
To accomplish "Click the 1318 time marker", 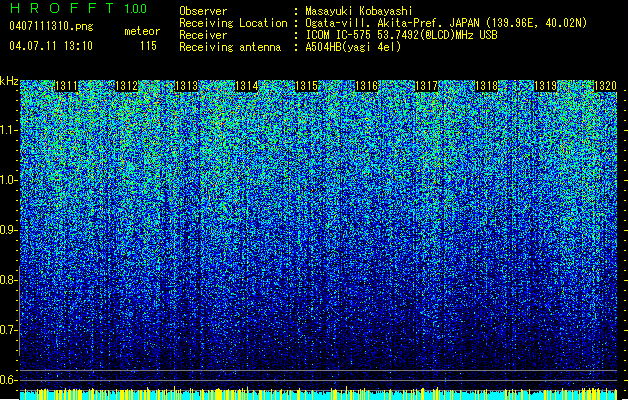I will (x=486, y=86).
